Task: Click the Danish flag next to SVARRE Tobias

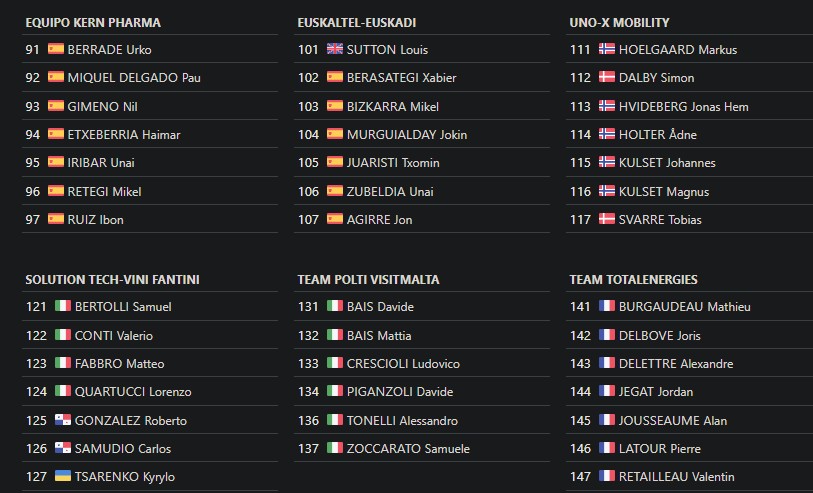Action: pos(607,219)
